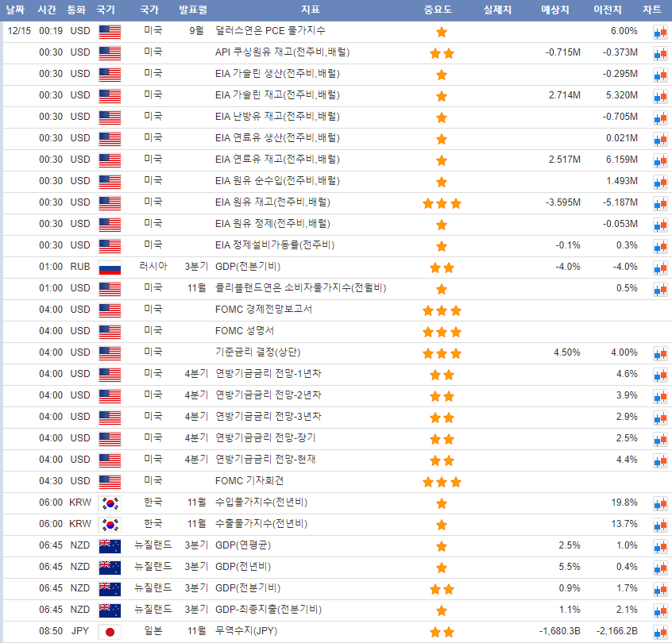Click the three-star rating for FOMC 경제전망보고서
The height and width of the screenshot is (643, 672).
[x=442, y=310]
